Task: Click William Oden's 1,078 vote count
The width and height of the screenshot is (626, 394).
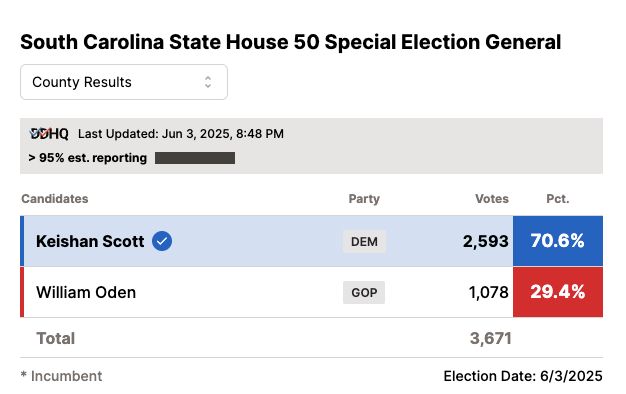Action: (489, 292)
